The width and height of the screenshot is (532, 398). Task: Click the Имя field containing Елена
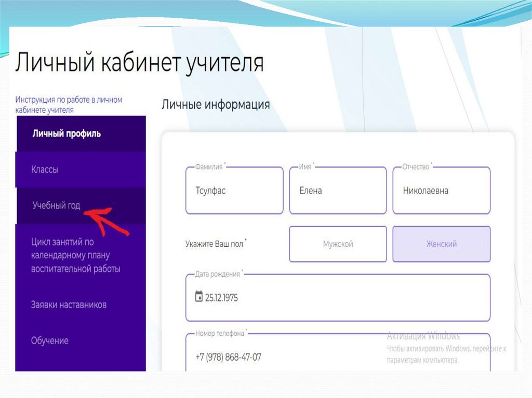pyautogui.click(x=338, y=190)
